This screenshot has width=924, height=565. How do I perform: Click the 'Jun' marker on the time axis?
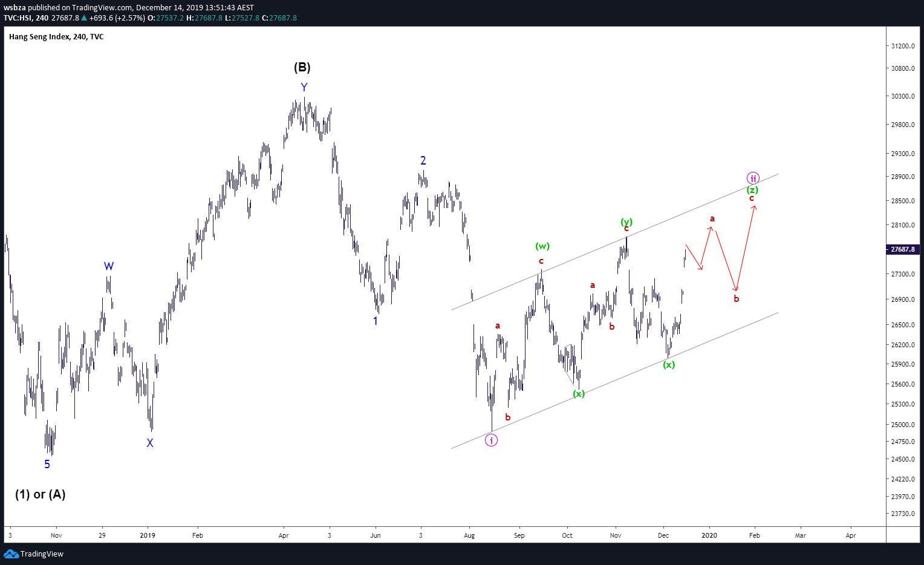pyautogui.click(x=376, y=535)
